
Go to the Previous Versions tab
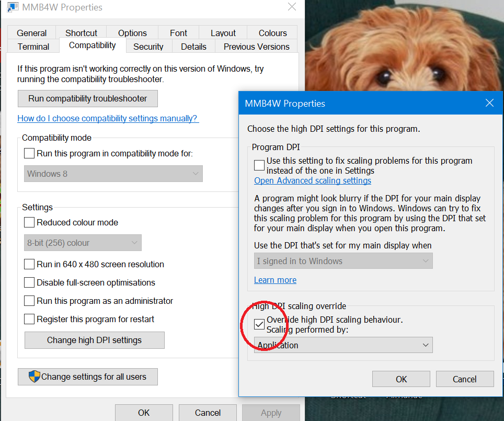256,47
